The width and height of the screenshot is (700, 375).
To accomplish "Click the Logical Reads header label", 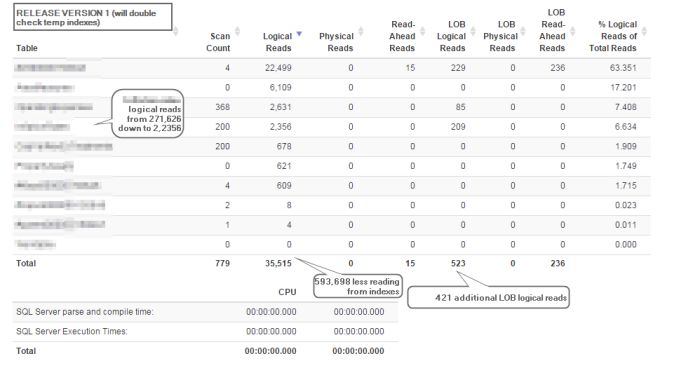I will [278, 42].
